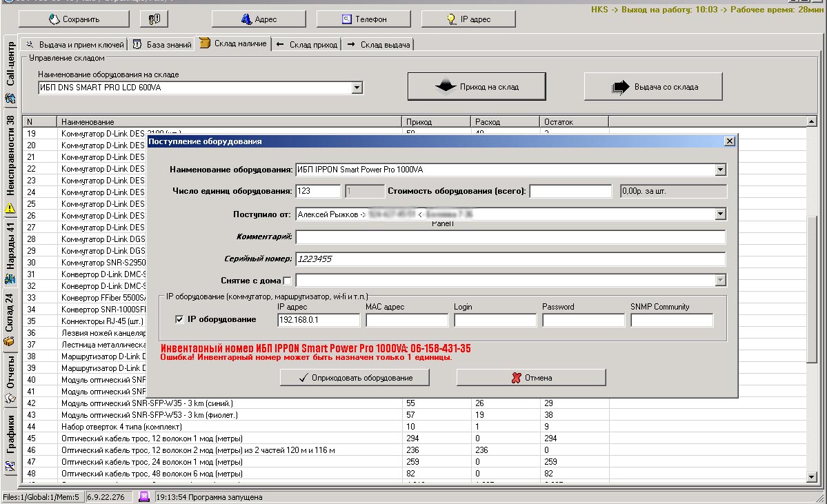Click the SNMP Community input field
Image resolution: width=827 pixels, height=504 pixels.
click(672, 320)
